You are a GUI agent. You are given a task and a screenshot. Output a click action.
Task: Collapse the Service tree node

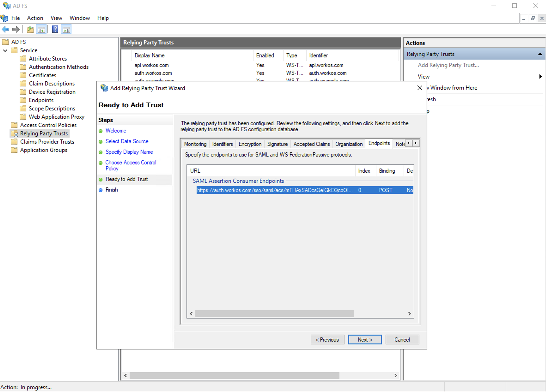pos(5,51)
